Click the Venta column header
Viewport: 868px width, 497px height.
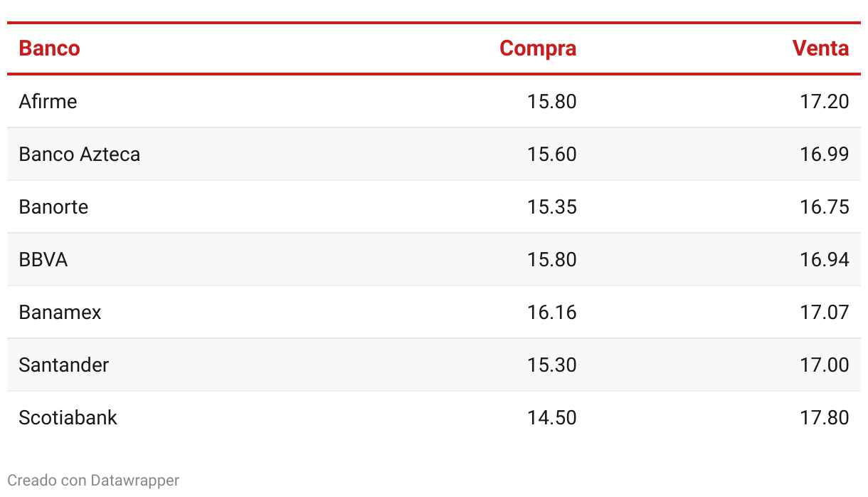coord(821,48)
